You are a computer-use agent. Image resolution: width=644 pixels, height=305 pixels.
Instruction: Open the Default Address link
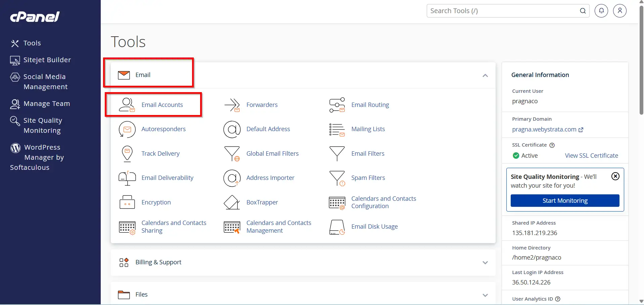(268, 129)
